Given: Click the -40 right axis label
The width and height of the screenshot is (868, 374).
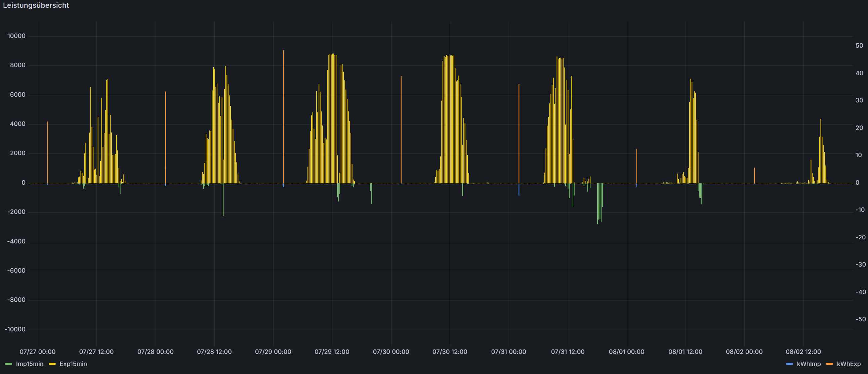Looking at the screenshot, I should point(861,292).
